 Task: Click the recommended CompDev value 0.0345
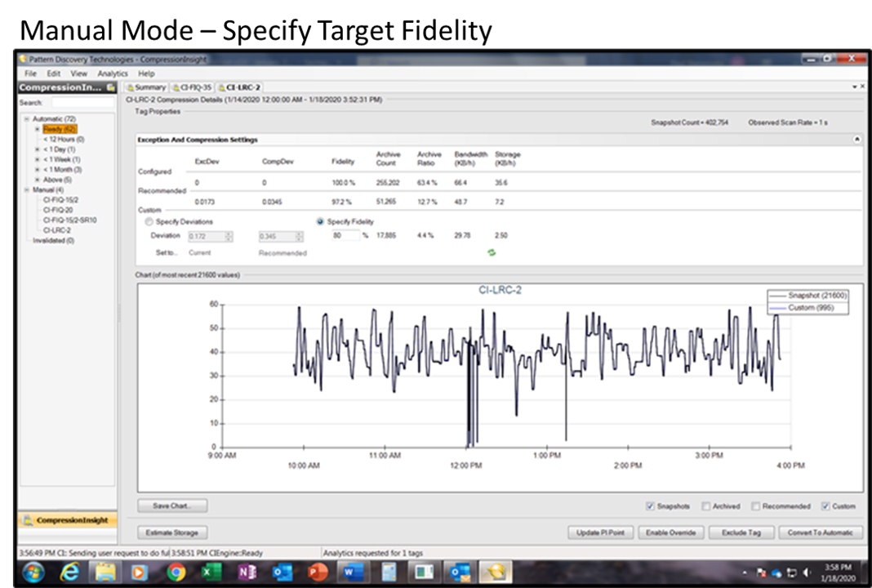click(x=272, y=202)
